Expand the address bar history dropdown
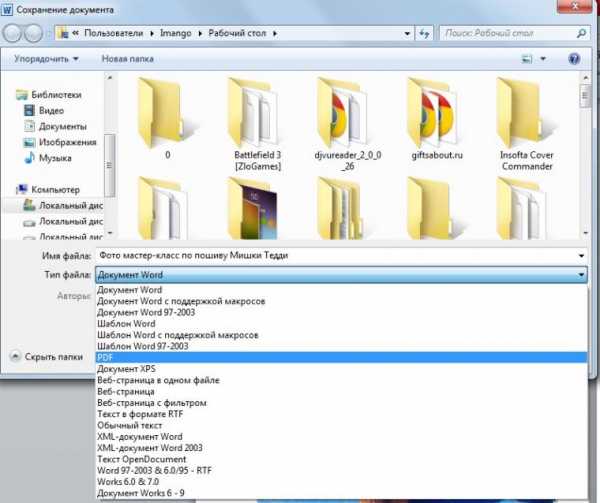The height and width of the screenshot is (503, 600). click(x=407, y=34)
